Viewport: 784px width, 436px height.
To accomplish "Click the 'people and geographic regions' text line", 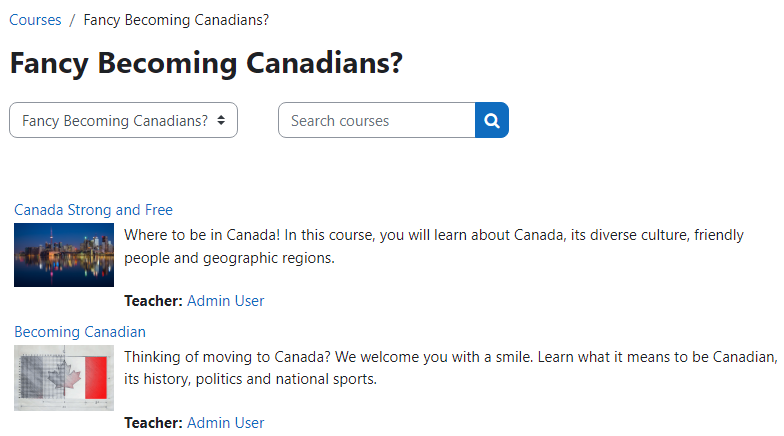I will (229, 258).
